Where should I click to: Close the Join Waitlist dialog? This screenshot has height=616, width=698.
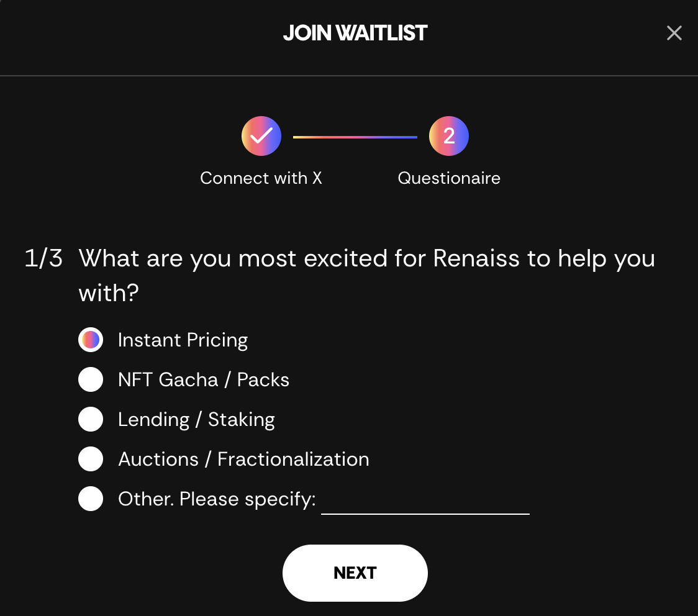tap(674, 33)
